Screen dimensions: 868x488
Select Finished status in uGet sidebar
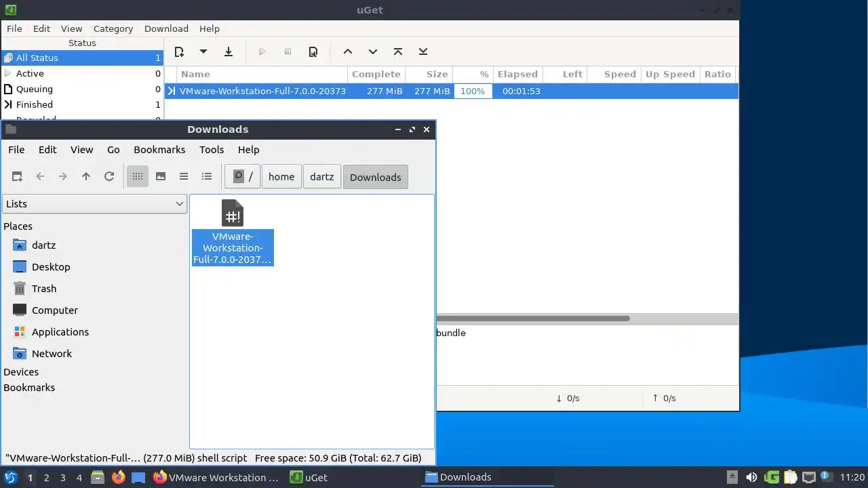(82, 104)
